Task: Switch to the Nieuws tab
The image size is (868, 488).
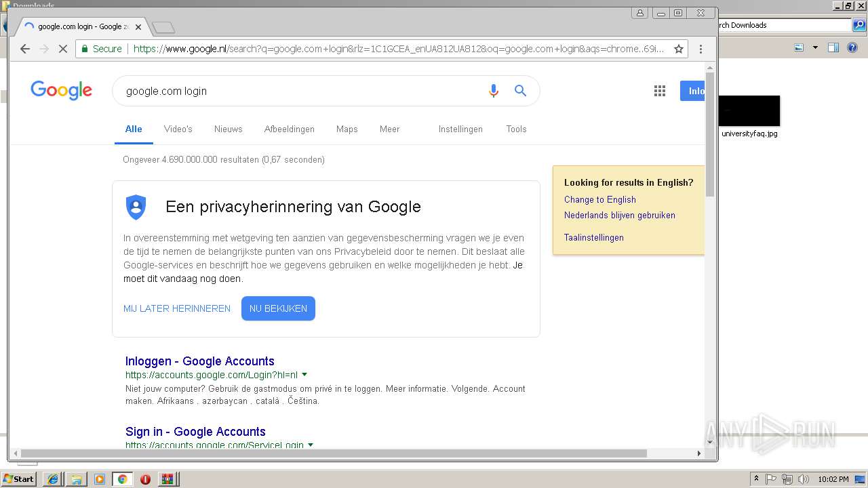Action: (x=229, y=129)
